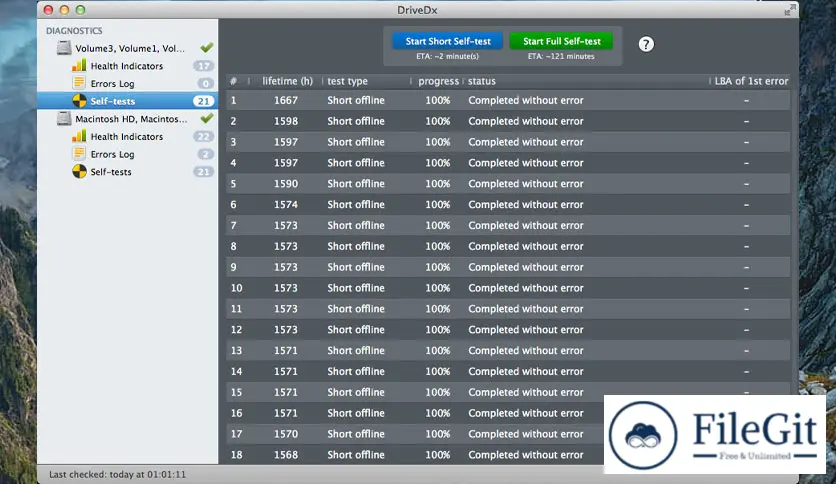Click row number 9 in table
836x484 pixels.
pos(234,267)
